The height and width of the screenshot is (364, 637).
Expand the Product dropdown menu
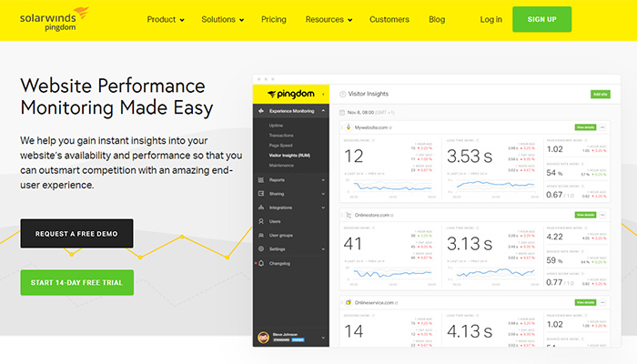(x=166, y=19)
